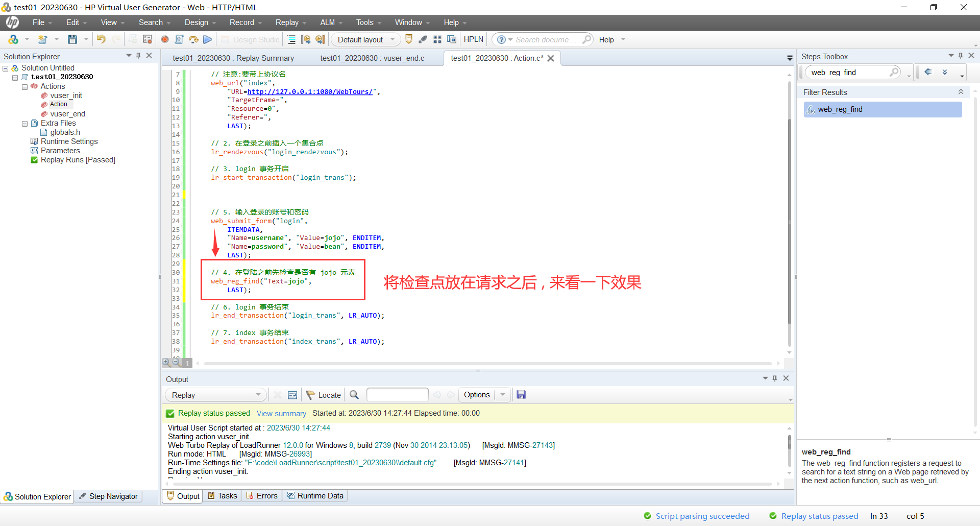Click the magnifier in documentation search

pos(587,39)
